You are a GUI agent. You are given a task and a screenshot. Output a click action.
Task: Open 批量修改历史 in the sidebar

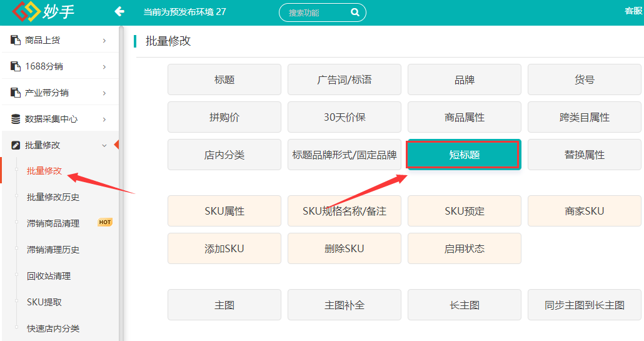53,197
